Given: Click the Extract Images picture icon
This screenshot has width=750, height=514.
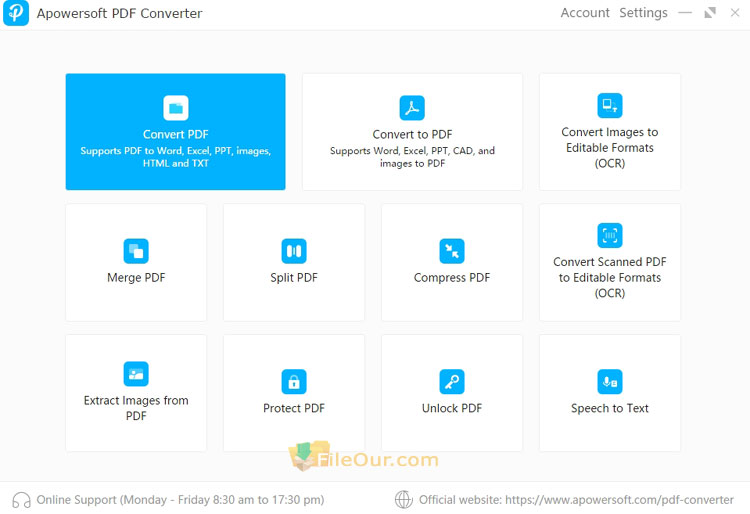Looking at the screenshot, I should pyautogui.click(x=136, y=374).
